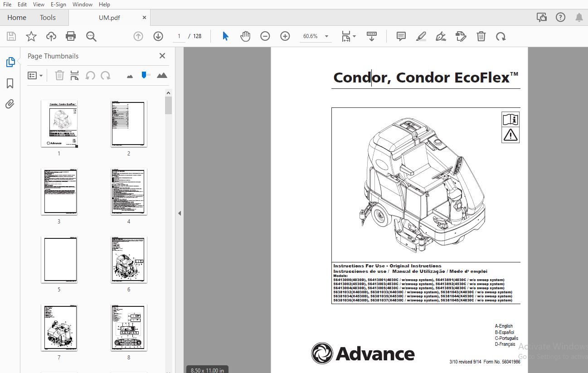
Task: Open the View menu
Action: pos(39,4)
